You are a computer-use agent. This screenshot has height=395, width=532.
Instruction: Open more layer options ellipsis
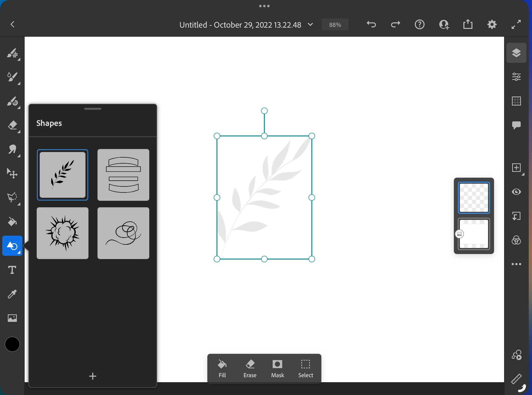click(x=516, y=264)
